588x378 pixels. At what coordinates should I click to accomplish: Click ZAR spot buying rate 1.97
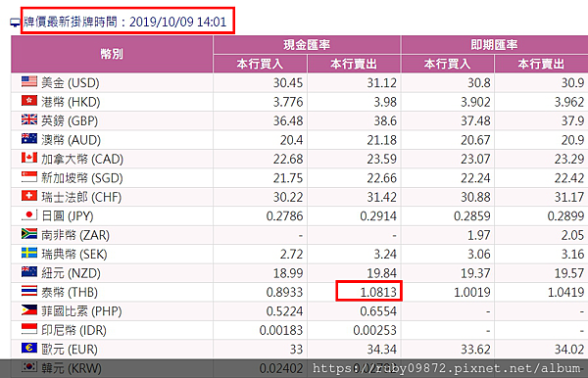[479, 235]
